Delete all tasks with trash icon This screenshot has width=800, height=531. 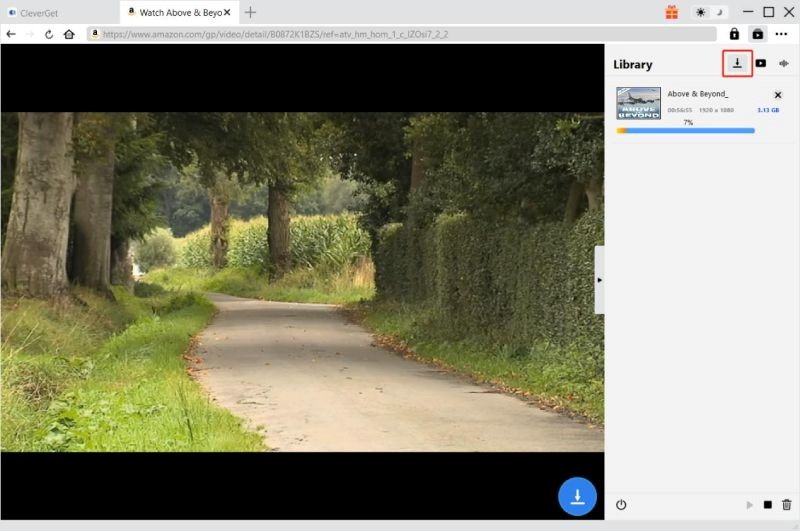pos(787,505)
